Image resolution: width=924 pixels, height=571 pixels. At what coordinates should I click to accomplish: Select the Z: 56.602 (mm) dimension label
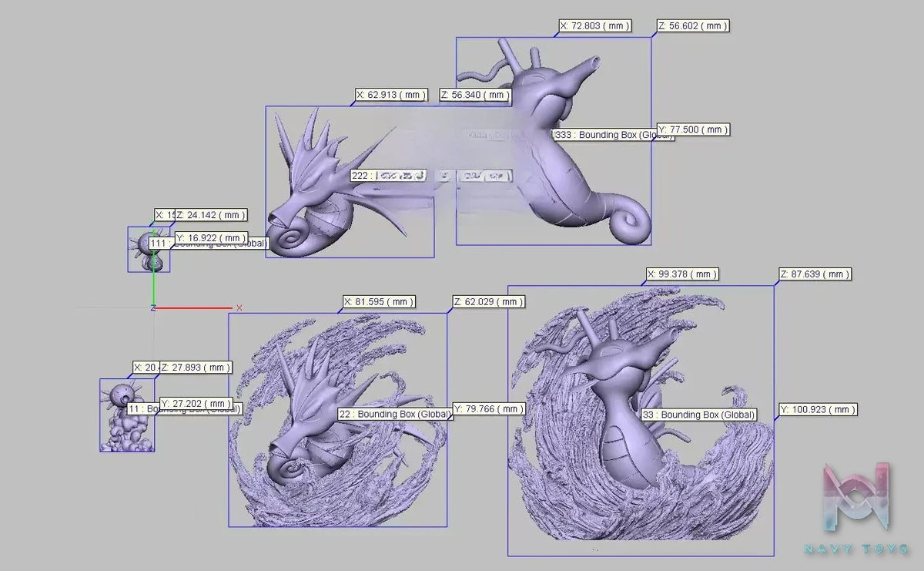(x=692, y=25)
